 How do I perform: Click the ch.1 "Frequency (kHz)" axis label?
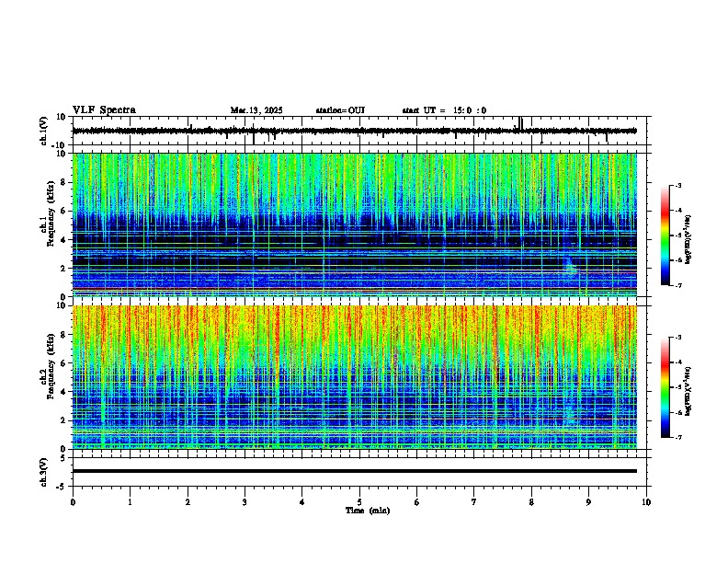click(x=51, y=214)
